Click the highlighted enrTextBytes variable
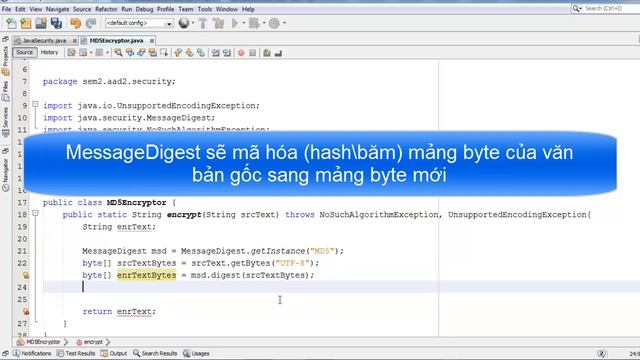 pos(147,275)
